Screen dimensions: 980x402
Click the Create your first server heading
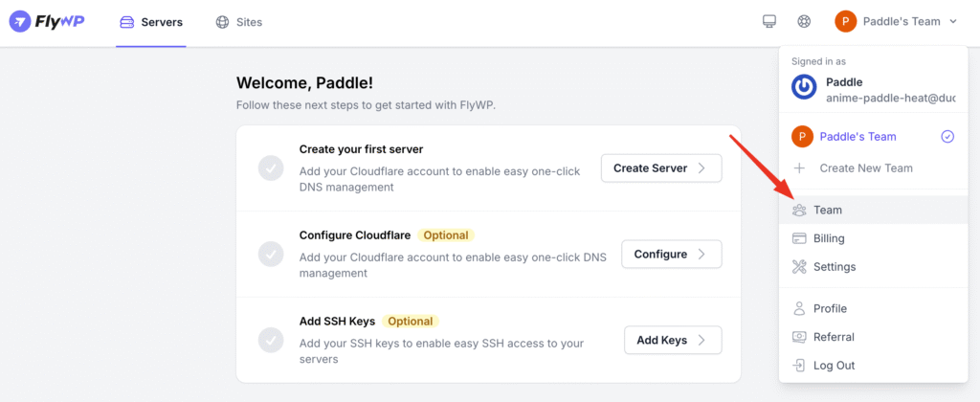point(361,149)
